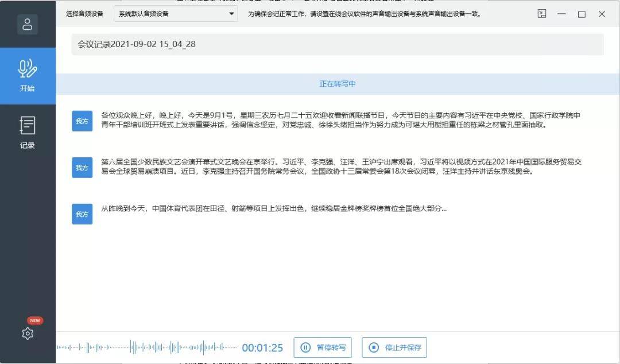Click the user profile icon atop the sidebar
The width and height of the screenshot is (620, 364).
pyautogui.click(x=27, y=24)
